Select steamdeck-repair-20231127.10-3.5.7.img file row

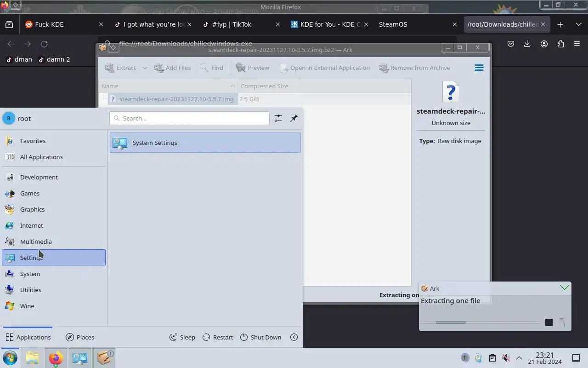coord(172,99)
